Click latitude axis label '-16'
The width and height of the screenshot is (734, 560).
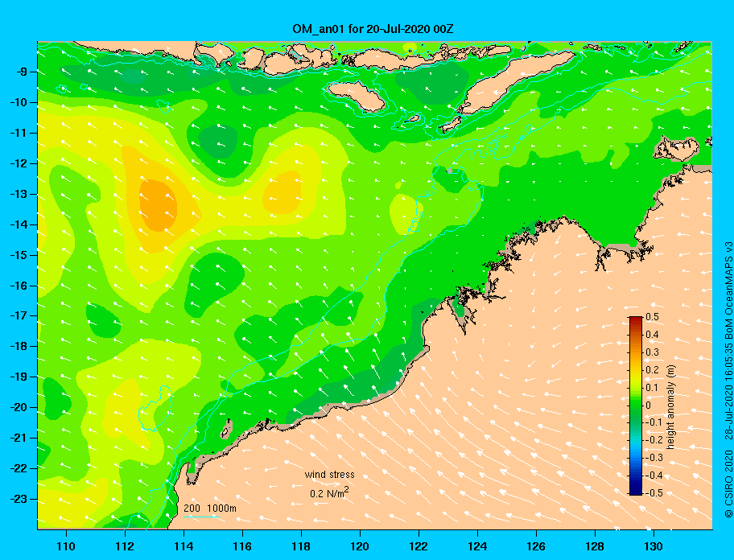click(x=19, y=286)
